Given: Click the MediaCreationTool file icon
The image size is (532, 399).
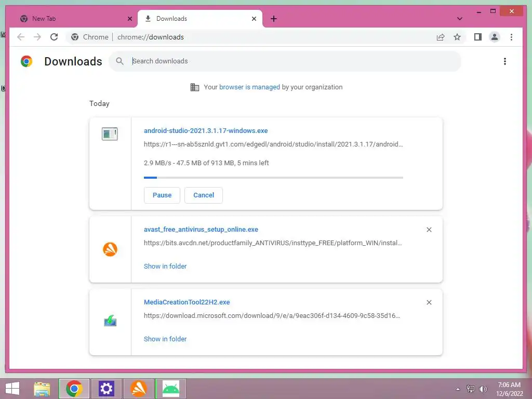Looking at the screenshot, I should point(110,321).
